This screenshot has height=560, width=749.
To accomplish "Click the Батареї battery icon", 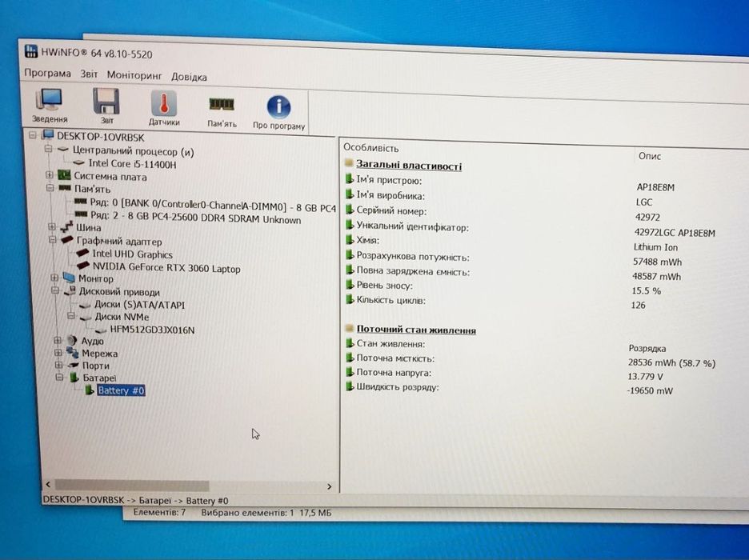I will 74,377.
